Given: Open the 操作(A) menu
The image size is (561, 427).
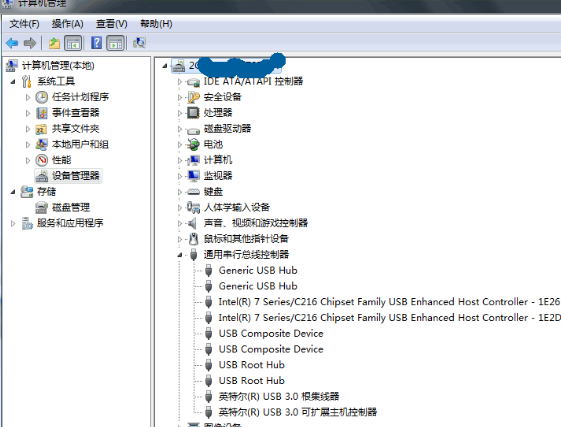Looking at the screenshot, I should point(68,24).
